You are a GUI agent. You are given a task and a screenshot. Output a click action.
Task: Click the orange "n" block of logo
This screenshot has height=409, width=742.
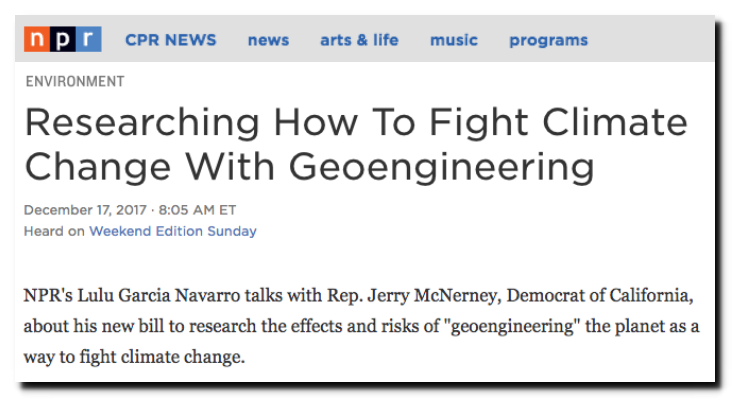tap(36, 39)
